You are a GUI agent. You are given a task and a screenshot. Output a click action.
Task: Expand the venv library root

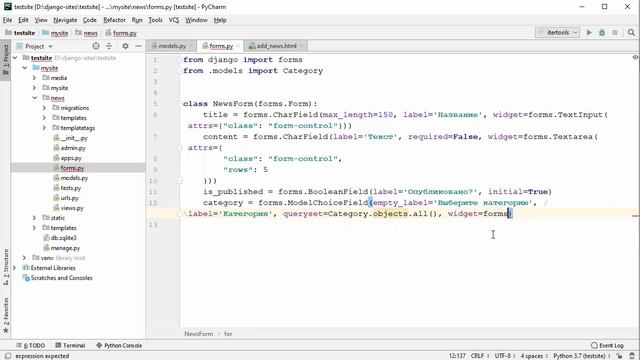[25, 258]
